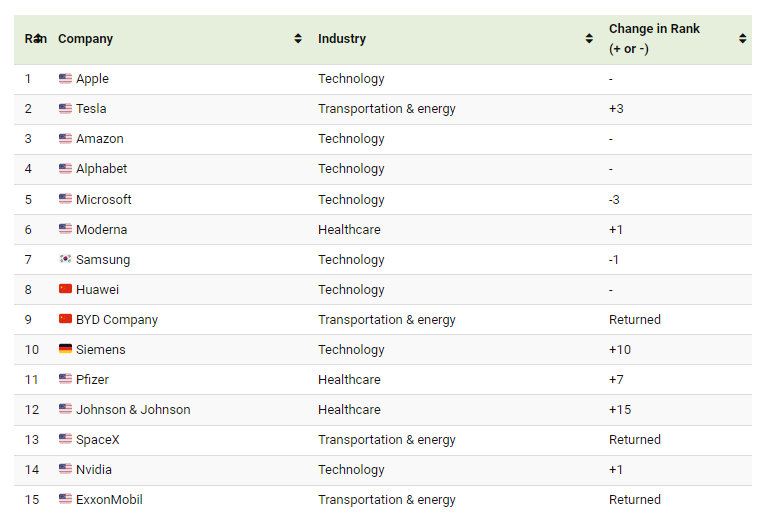This screenshot has height=521, width=765.
Task: Sort by Change in Rank arrows
Action: point(742,39)
